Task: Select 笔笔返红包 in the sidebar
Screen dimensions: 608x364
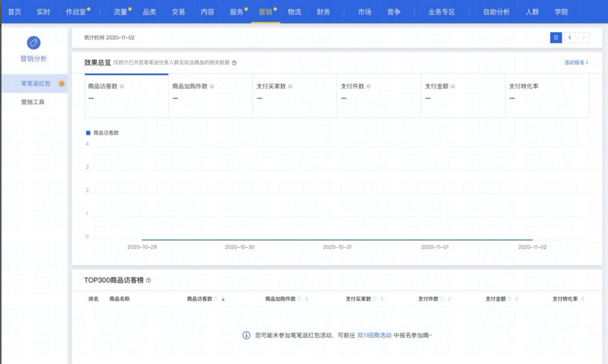Action: (x=34, y=83)
